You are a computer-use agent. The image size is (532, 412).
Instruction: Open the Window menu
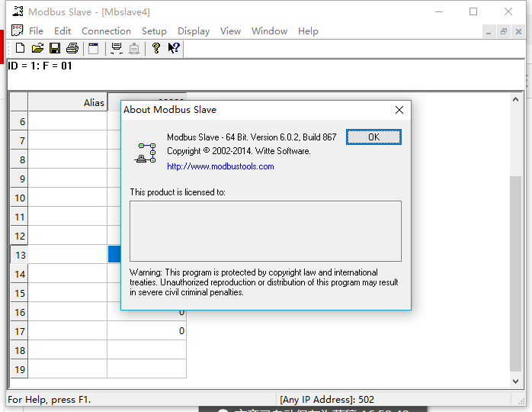(x=269, y=31)
